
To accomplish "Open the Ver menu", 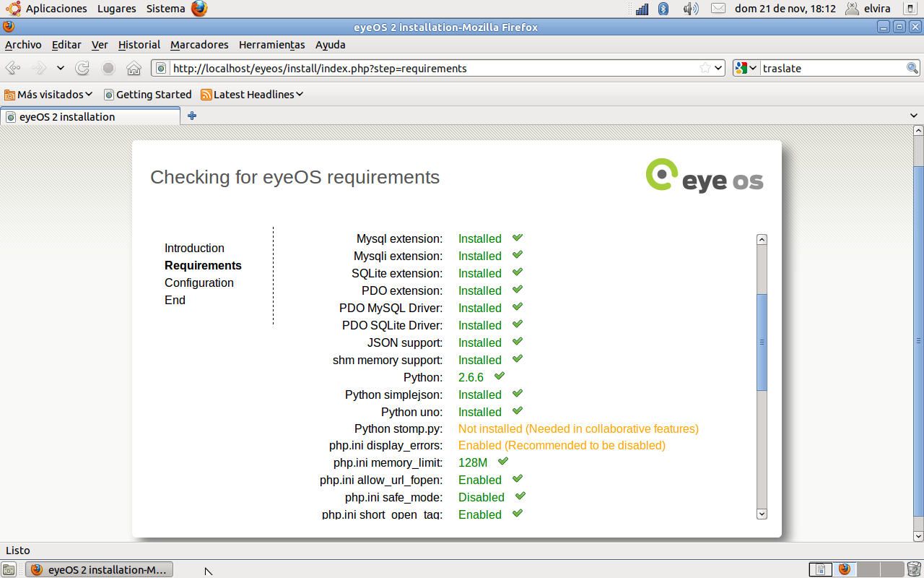I will tap(100, 45).
